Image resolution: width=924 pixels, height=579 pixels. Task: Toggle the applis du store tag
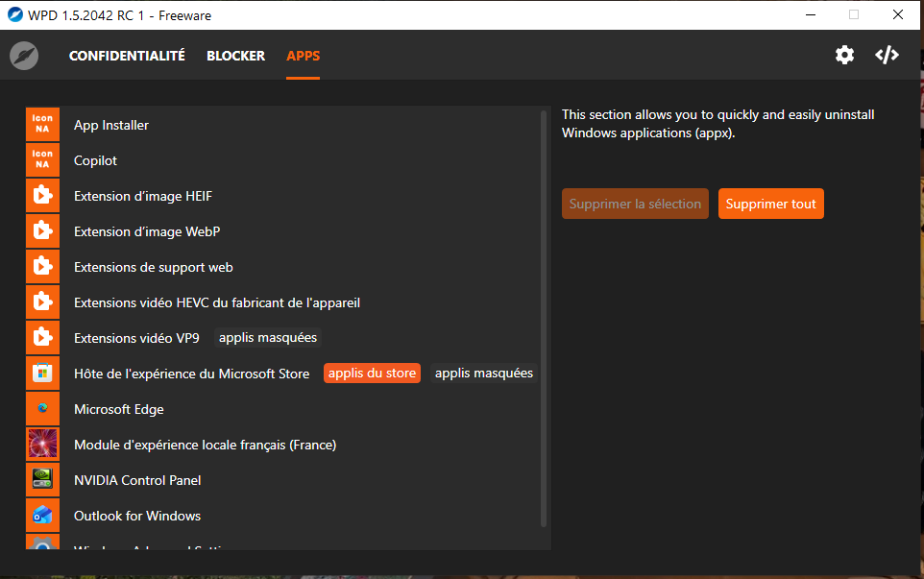coord(372,374)
